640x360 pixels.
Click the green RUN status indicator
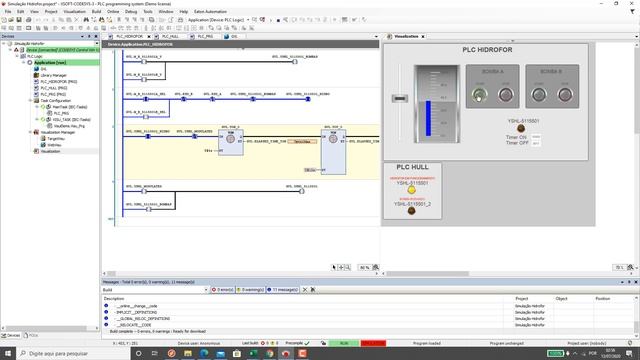pos(344,343)
